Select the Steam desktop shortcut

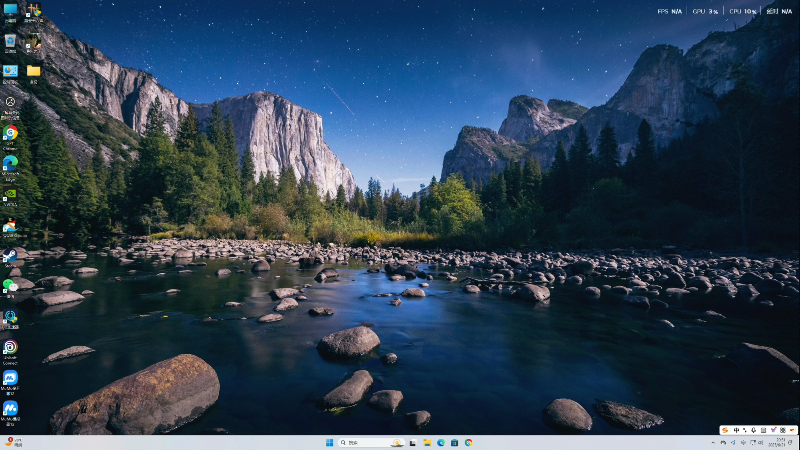pos(10,257)
